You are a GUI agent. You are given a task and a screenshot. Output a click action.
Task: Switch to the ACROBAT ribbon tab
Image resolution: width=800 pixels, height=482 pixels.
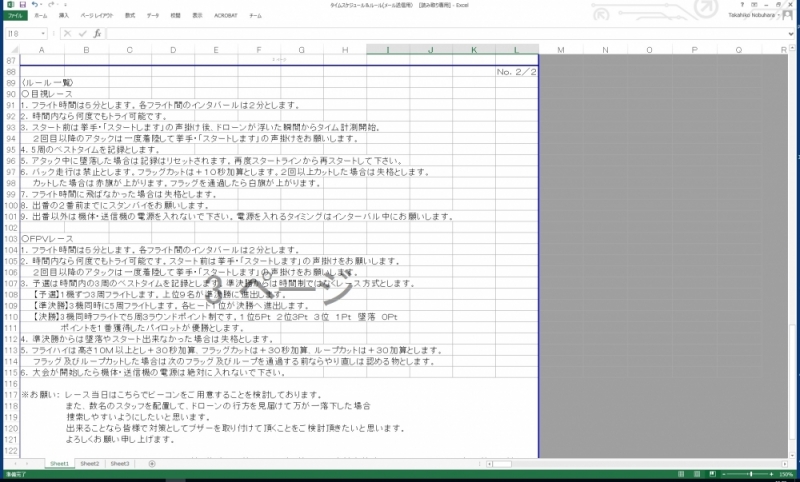click(x=227, y=17)
